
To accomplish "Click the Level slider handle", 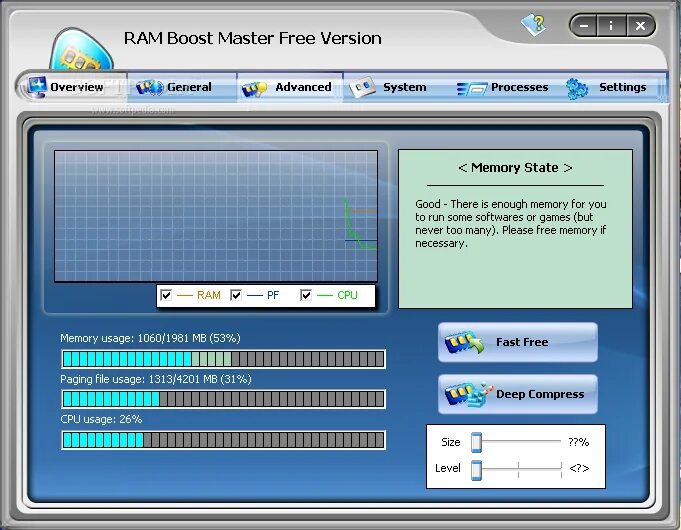I will 476,470.
